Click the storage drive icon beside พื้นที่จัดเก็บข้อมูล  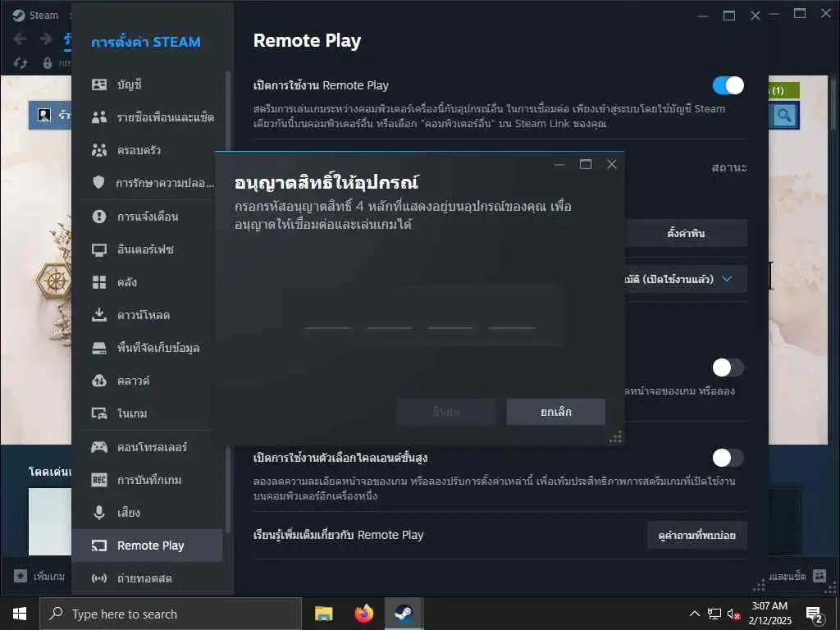(x=99, y=348)
